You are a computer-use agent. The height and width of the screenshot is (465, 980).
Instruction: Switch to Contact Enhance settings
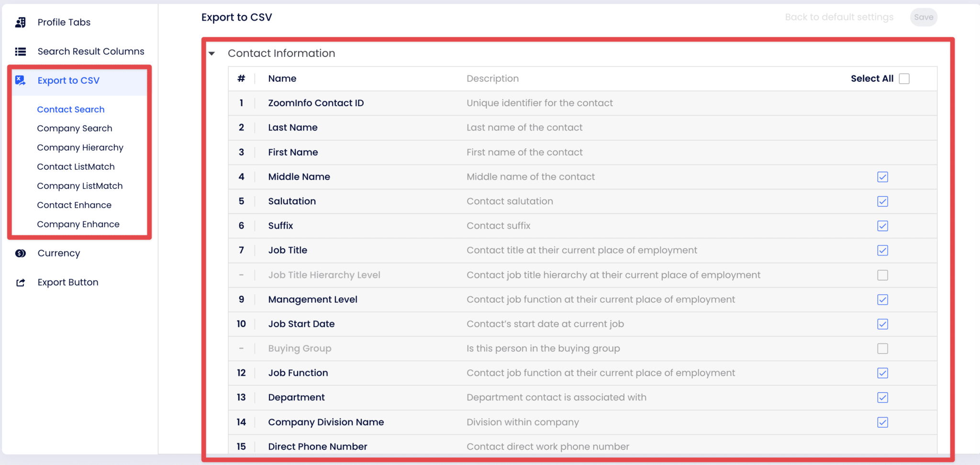coord(74,205)
